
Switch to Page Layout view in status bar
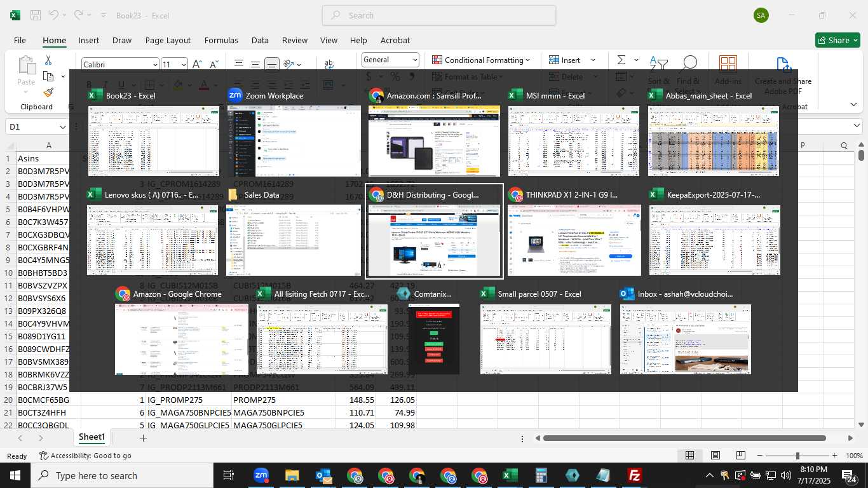715,456
